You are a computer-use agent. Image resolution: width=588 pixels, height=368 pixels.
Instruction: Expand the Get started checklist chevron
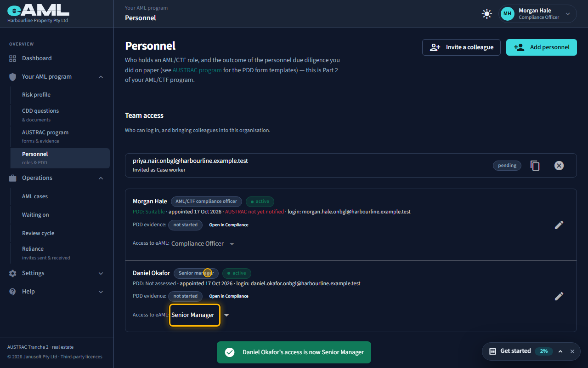(x=560, y=351)
